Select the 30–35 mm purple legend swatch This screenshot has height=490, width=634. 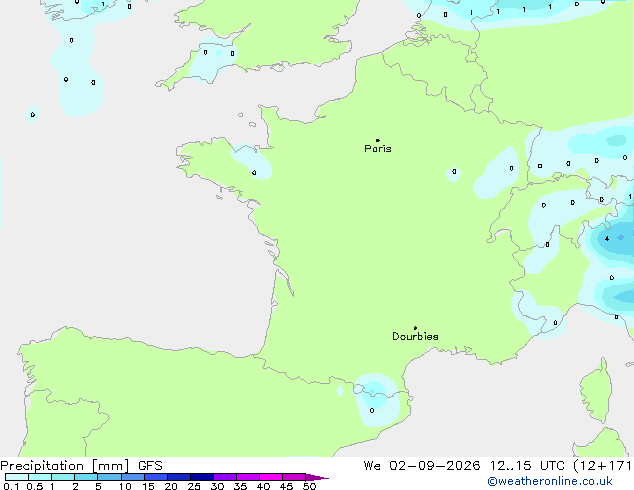pyautogui.click(x=225, y=477)
